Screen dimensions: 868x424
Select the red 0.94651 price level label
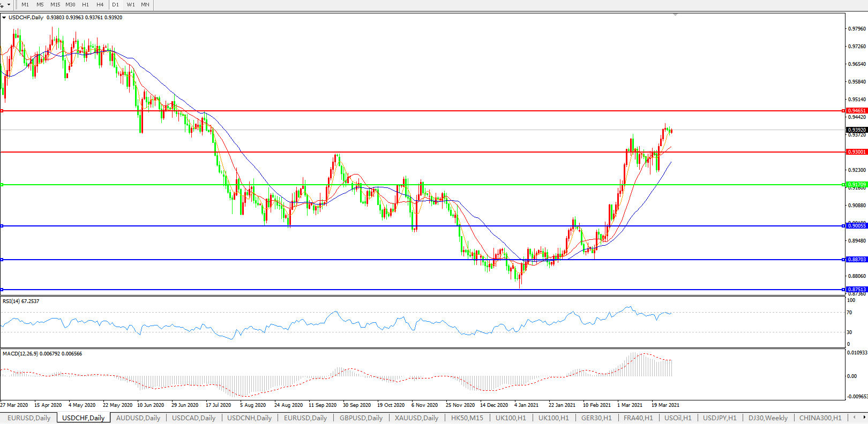(x=856, y=111)
